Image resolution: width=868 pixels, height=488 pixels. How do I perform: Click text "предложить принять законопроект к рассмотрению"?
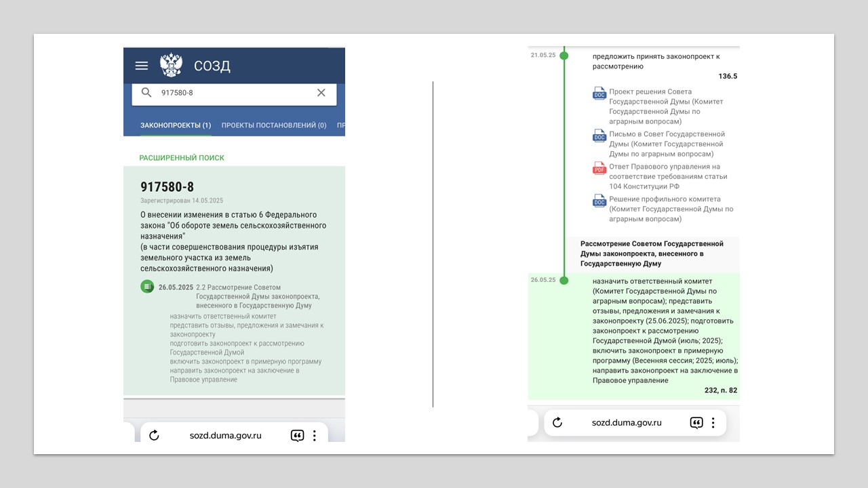(x=656, y=62)
